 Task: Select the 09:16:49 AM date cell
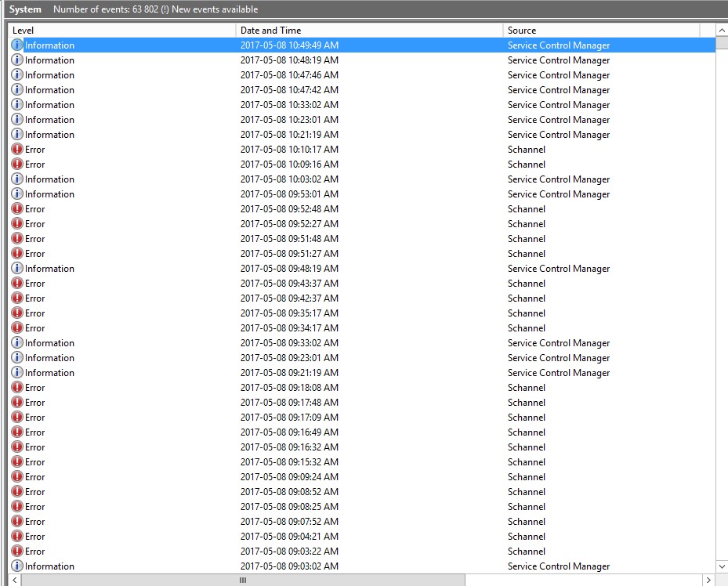pyautogui.click(x=289, y=432)
